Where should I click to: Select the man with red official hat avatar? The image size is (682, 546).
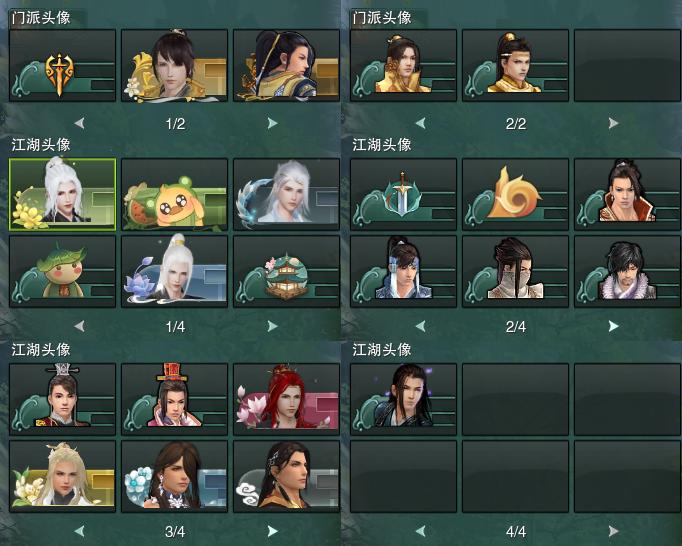[174, 399]
